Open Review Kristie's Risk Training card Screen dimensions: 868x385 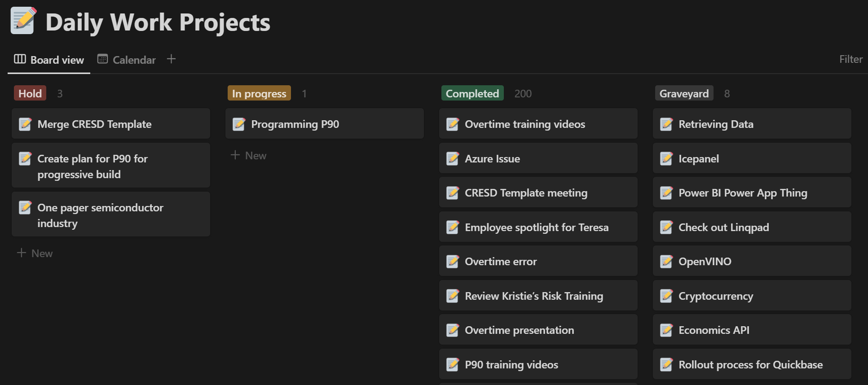(538, 295)
